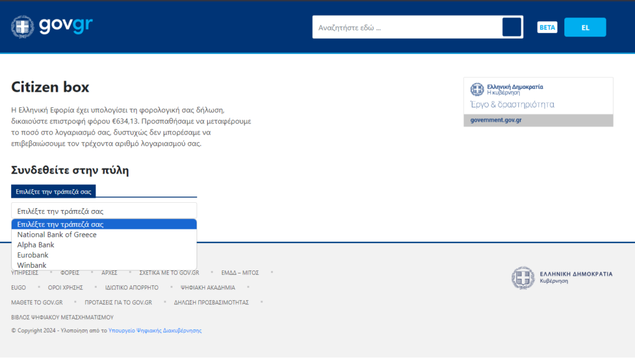The width and height of the screenshot is (635, 364).
Task: Switch language with the EL button
Action: (x=585, y=27)
